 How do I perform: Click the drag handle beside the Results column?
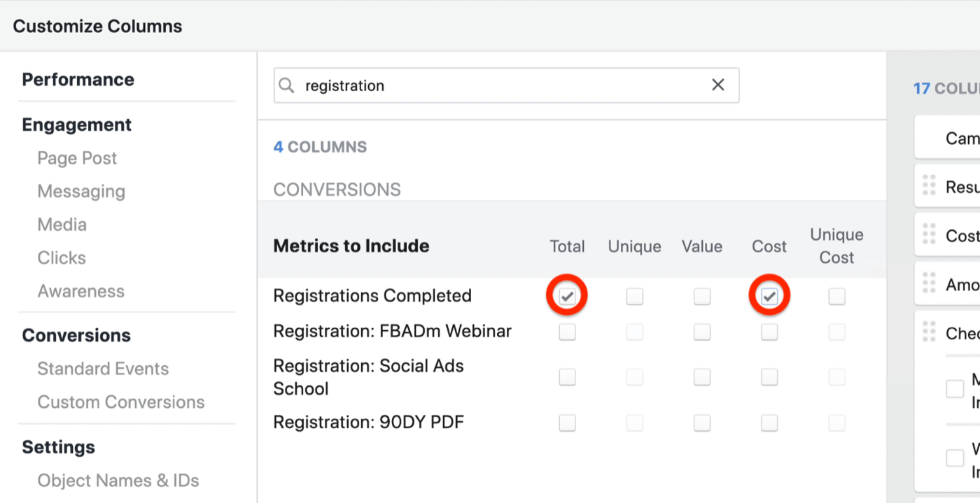pos(930,185)
